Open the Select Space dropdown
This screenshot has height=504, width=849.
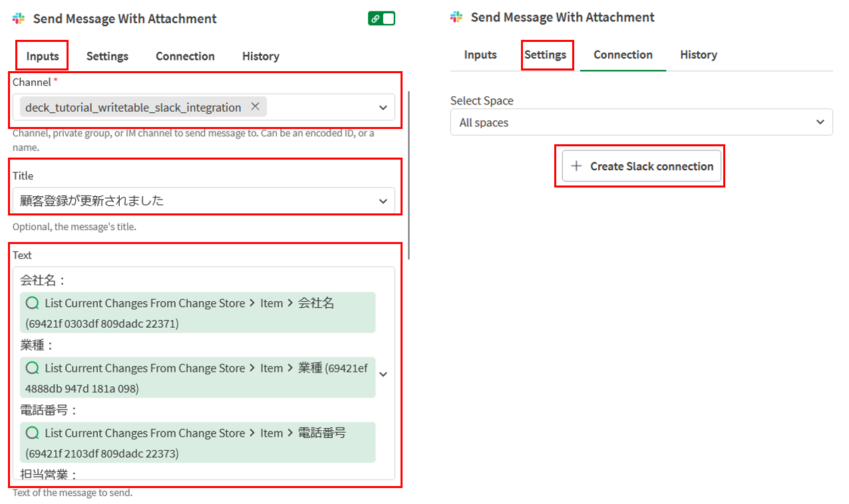[641, 122]
